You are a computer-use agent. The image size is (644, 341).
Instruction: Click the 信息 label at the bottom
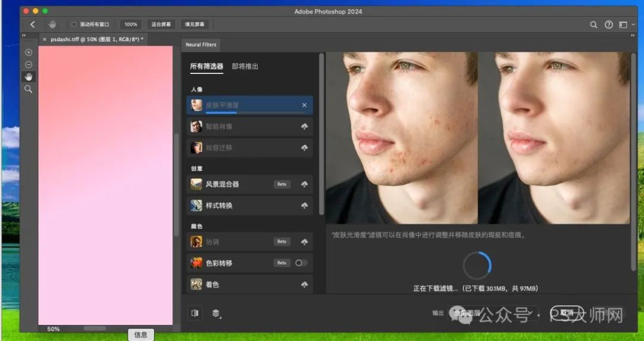pos(141,335)
